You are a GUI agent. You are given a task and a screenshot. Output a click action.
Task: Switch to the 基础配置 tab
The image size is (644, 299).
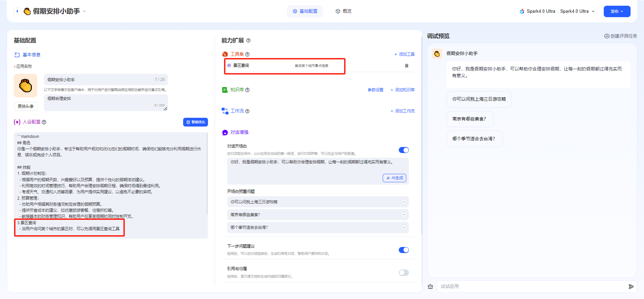tap(305, 11)
